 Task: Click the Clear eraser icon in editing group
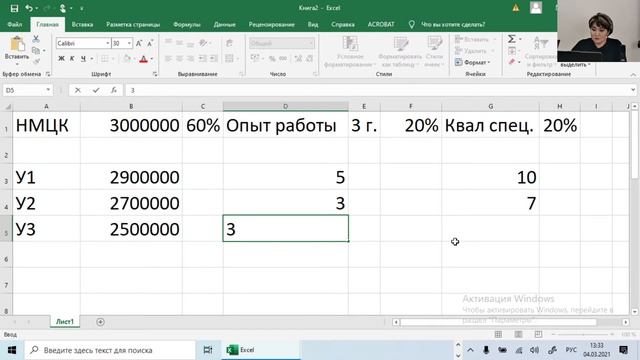tap(512, 62)
